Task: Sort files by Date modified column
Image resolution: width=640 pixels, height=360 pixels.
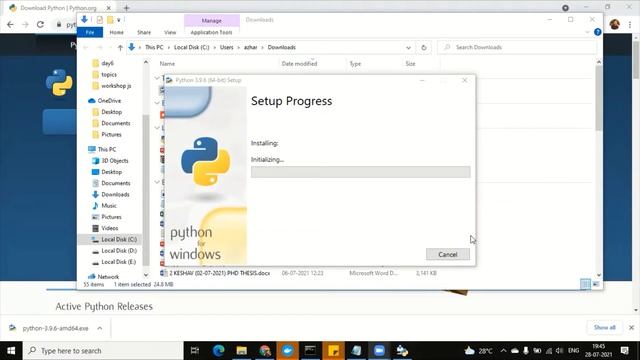Action: point(299,64)
